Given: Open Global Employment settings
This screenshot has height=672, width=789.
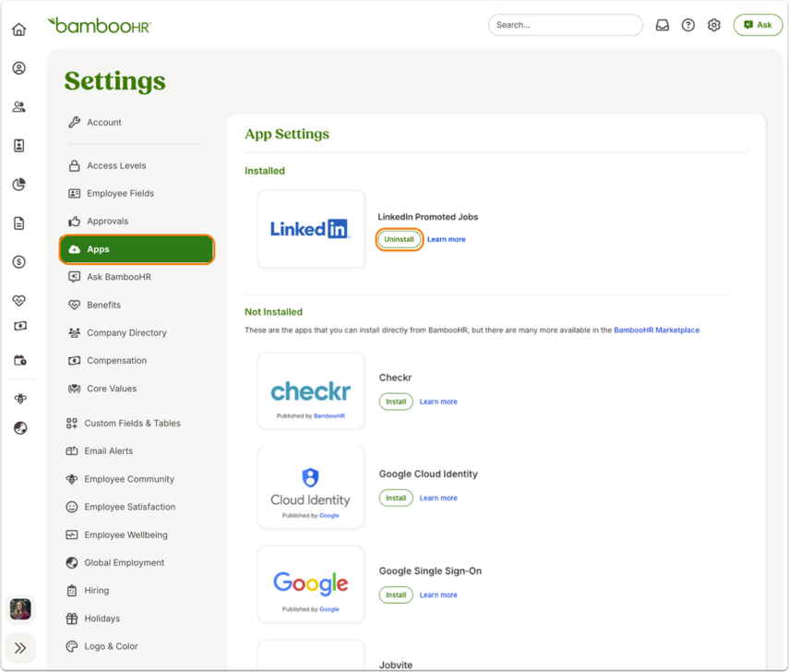Looking at the screenshot, I should pos(115,563).
